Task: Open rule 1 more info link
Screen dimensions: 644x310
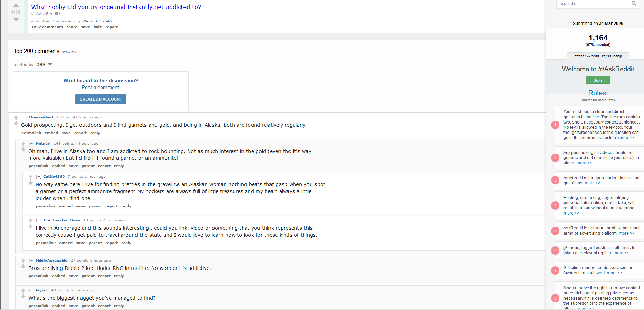Action: pyautogui.click(x=626, y=138)
